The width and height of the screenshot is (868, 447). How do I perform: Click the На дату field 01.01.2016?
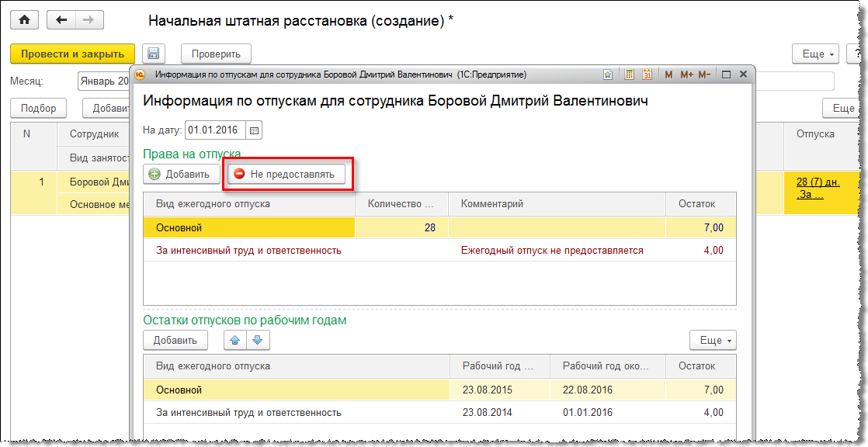216,130
